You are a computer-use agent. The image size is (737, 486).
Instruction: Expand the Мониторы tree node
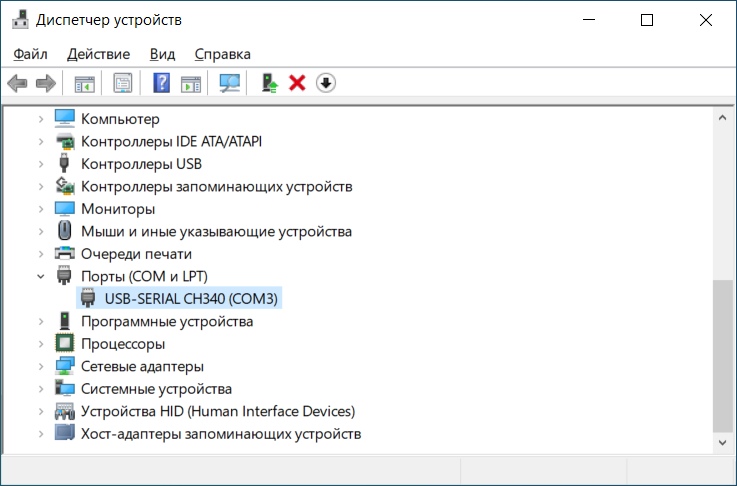tap(41, 208)
